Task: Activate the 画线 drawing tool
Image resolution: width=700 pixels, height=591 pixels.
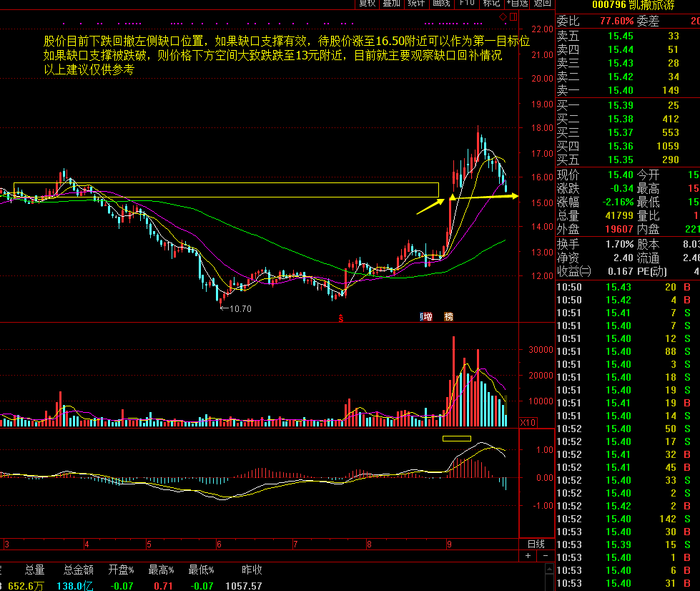Action: (x=441, y=4)
